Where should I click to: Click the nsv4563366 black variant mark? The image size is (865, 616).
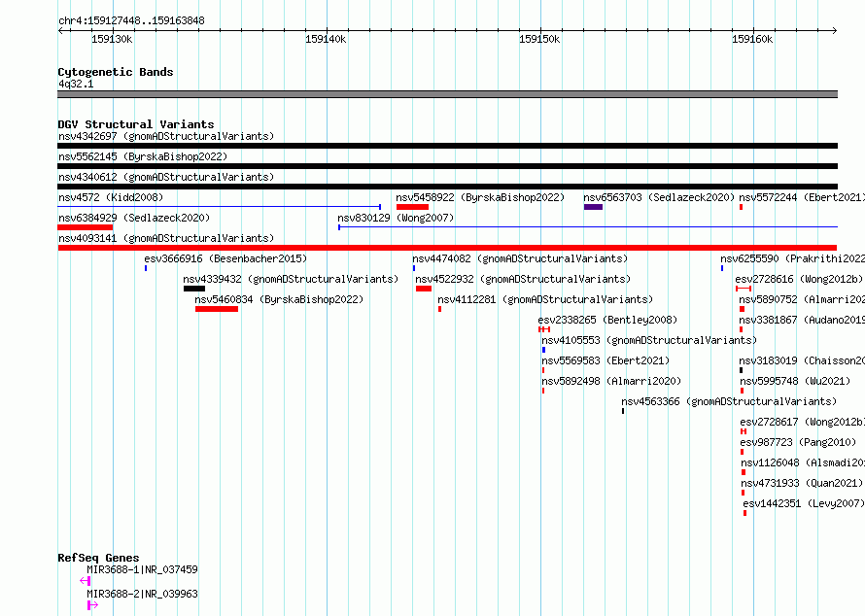click(x=623, y=411)
